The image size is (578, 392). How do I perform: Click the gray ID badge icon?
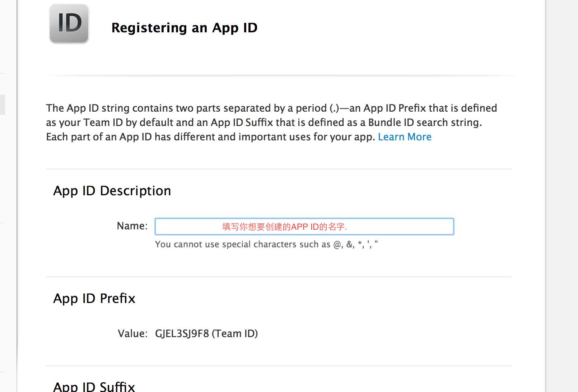pyautogui.click(x=69, y=24)
